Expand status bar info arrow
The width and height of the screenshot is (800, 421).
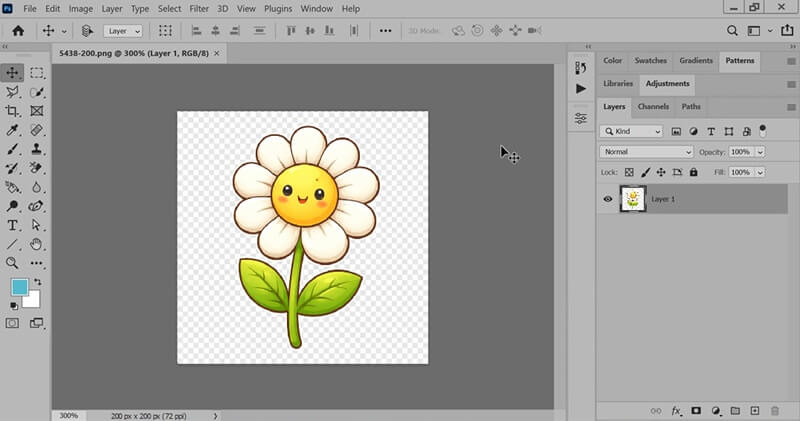pyautogui.click(x=215, y=416)
